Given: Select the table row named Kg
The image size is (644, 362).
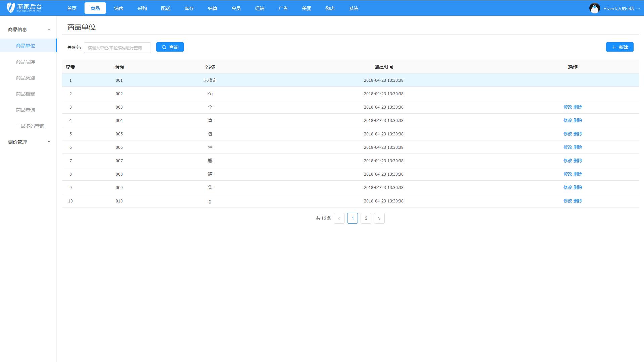Looking at the screenshot, I should click(x=210, y=94).
